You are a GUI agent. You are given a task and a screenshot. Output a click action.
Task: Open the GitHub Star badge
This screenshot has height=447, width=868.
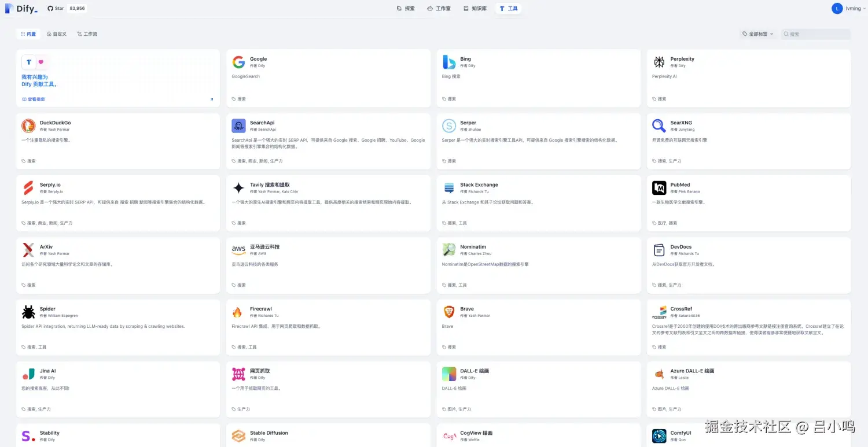pos(67,9)
